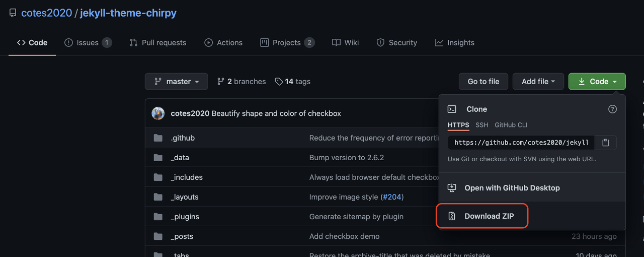Click the Insights graph icon
This screenshot has width=644, height=257.
439,42
